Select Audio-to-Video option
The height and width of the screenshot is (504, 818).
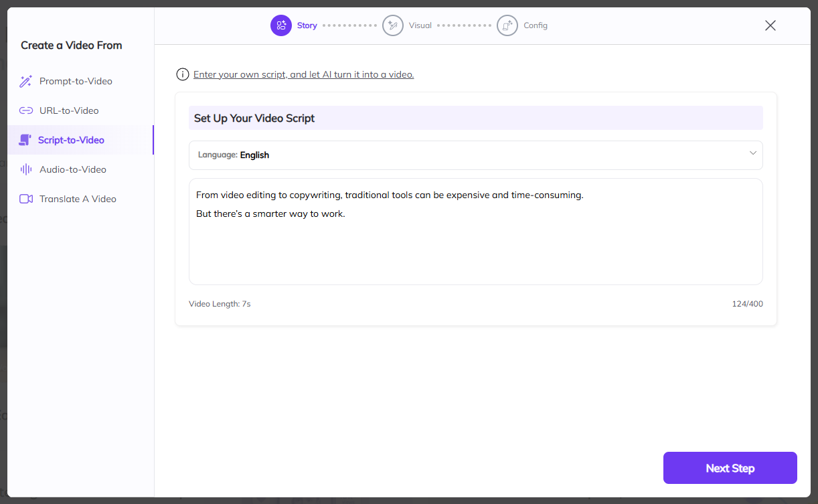pyautogui.click(x=80, y=169)
